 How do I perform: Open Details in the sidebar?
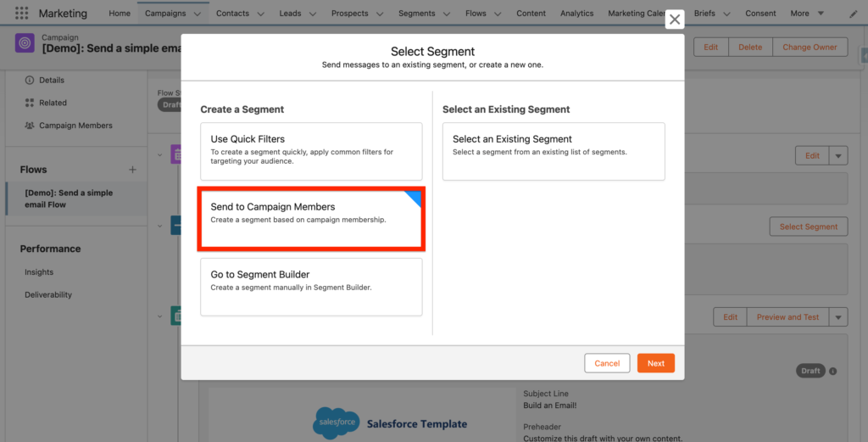pos(51,81)
